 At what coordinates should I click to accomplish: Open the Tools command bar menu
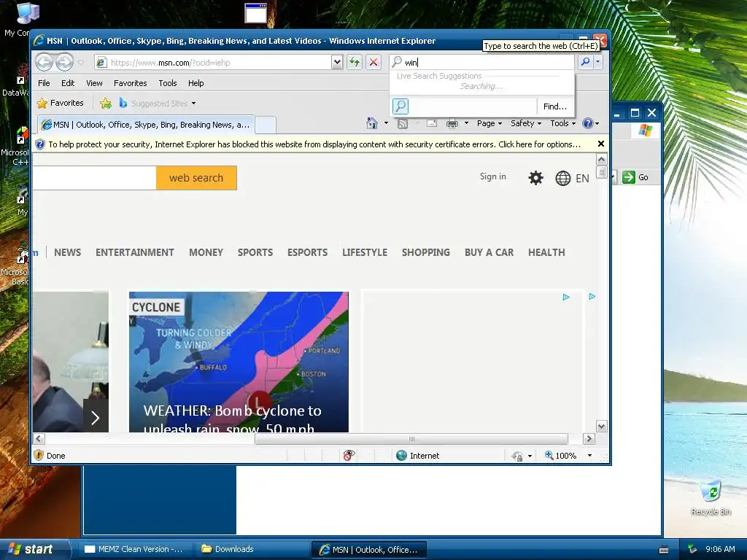tap(562, 123)
